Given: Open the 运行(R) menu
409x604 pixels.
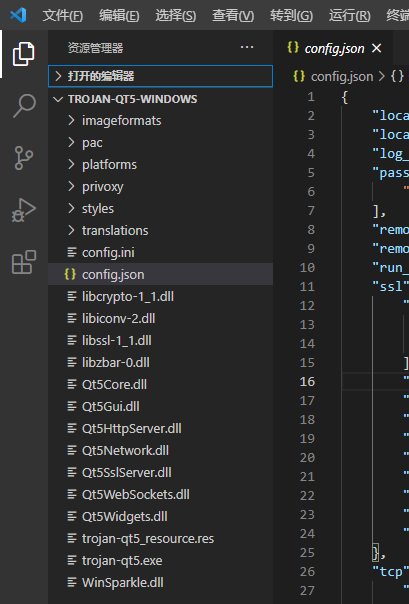Looking at the screenshot, I should tap(350, 15).
